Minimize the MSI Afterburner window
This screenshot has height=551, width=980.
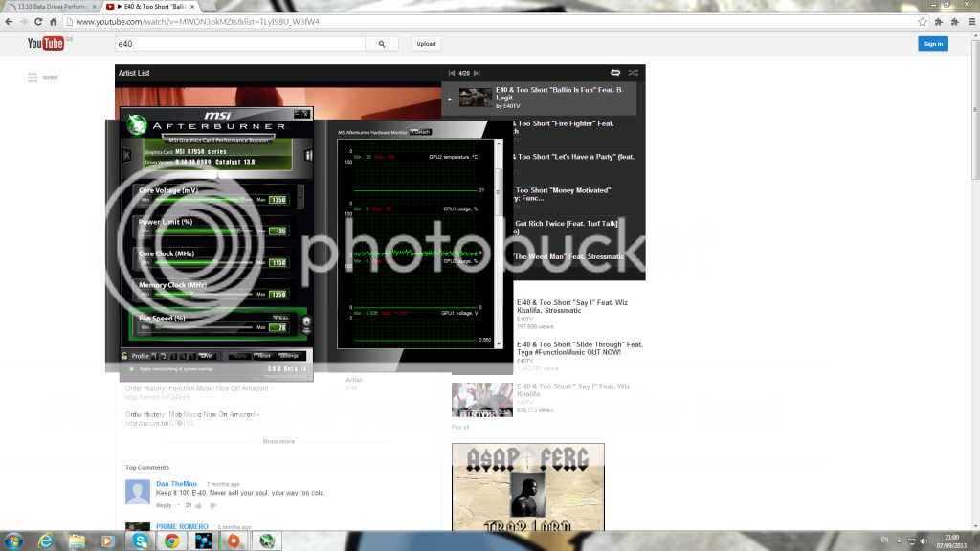coord(298,114)
